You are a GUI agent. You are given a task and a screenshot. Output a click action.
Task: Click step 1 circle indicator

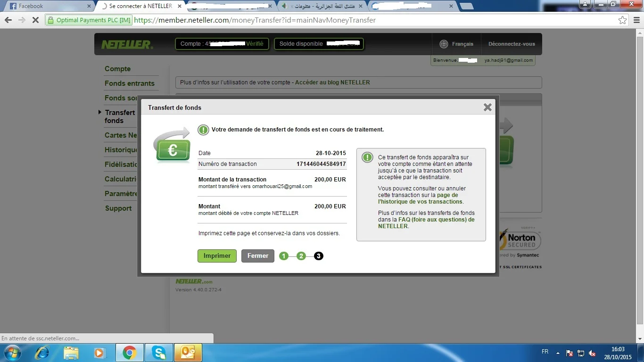(x=283, y=256)
